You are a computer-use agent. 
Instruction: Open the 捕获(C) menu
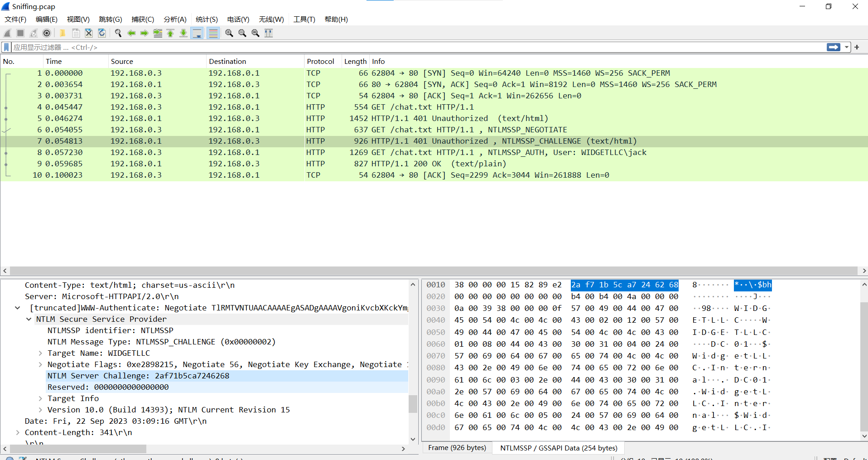tap(143, 19)
